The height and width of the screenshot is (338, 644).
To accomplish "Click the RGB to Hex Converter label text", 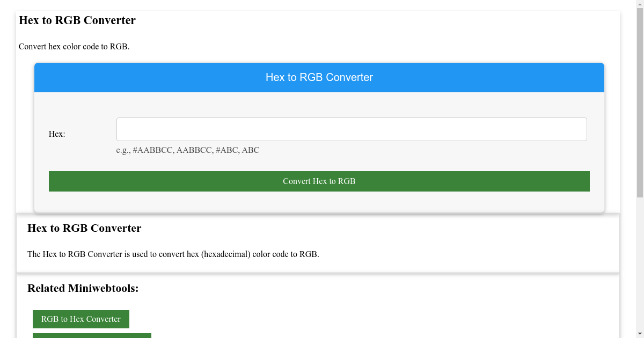I will pyautogui.click(x=80, y=319).
